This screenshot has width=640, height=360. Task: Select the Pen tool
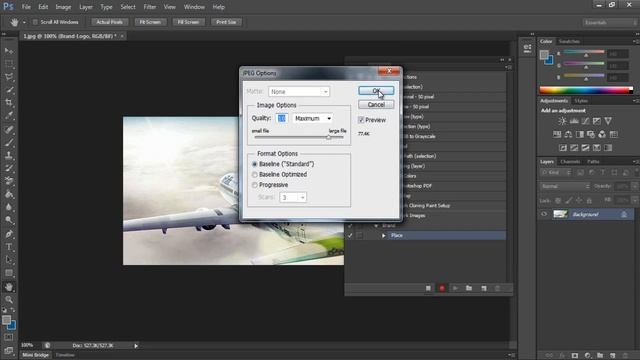tap(9, 234)
